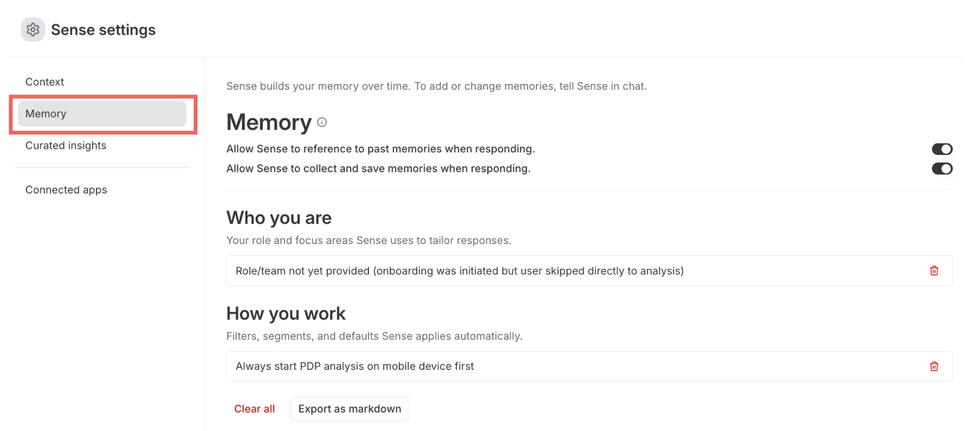The height and width of the screenshot is (431, 980).
Task: Delete the Role/team not yet provided memory
Action: tap(934, 271)
